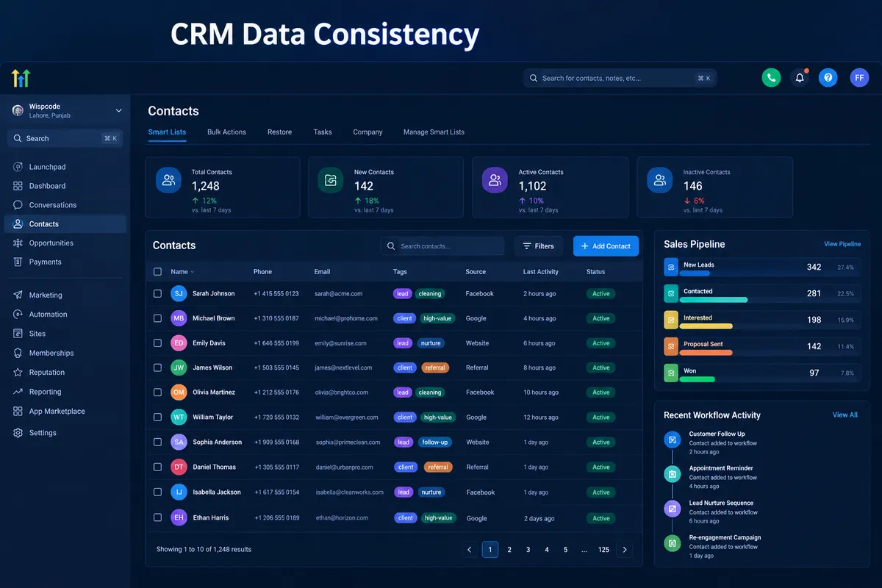
Task: Focus the Search contacts field
Action: 442,246
